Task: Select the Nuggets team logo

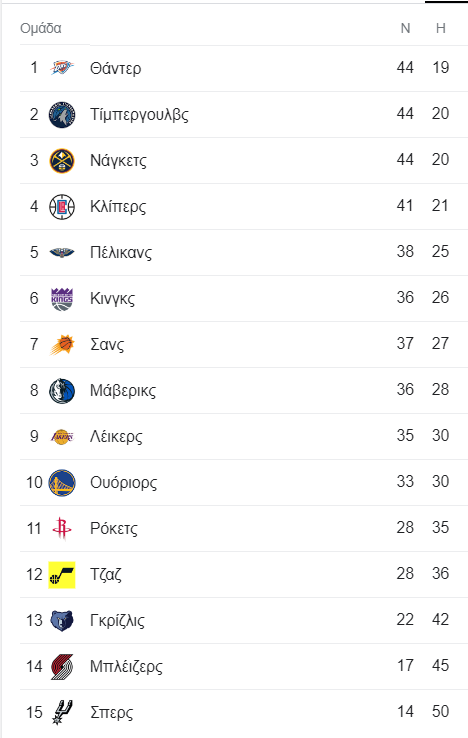Action: click(x=62, y=160)
